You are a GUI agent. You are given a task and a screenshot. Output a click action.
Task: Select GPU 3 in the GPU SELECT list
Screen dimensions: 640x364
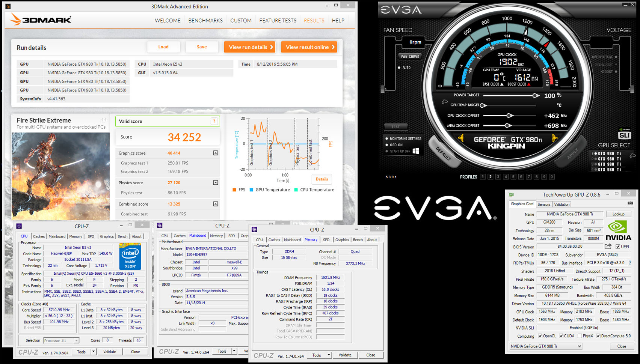click(x=607, y=164)
